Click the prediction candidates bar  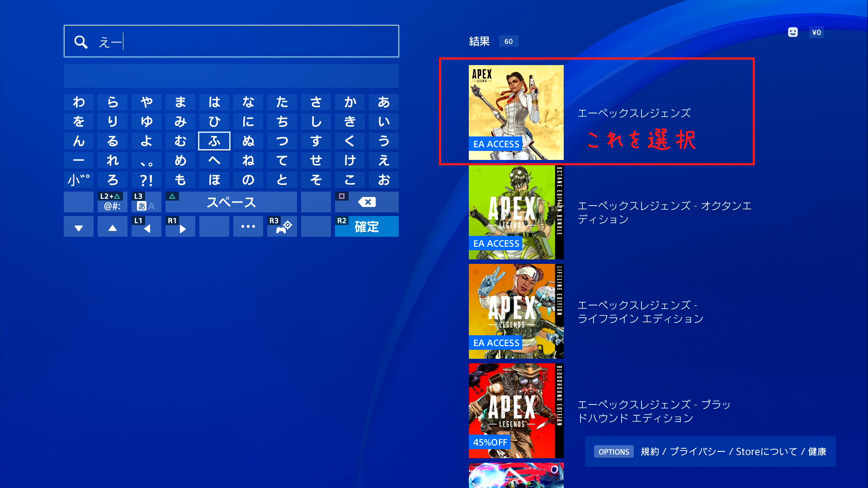point(231,75)
